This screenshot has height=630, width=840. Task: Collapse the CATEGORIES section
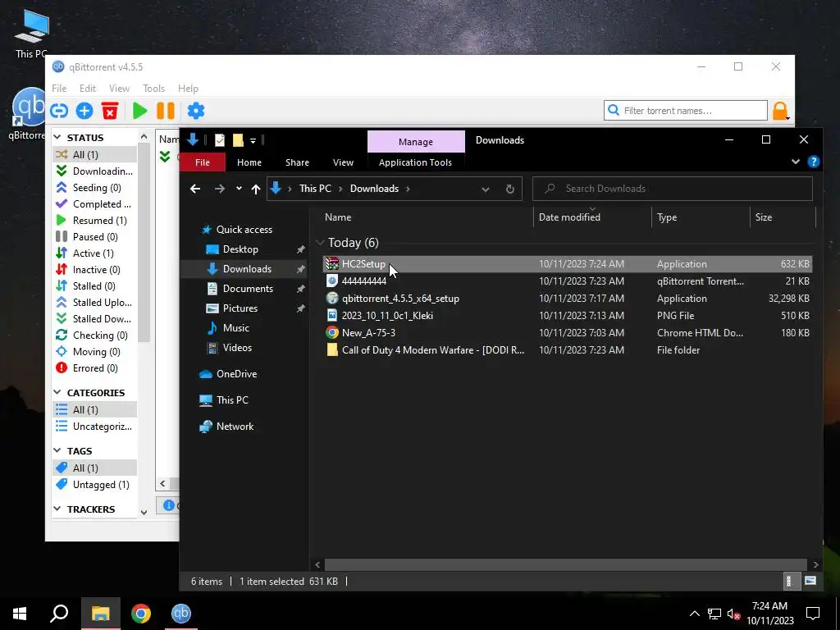57,393
